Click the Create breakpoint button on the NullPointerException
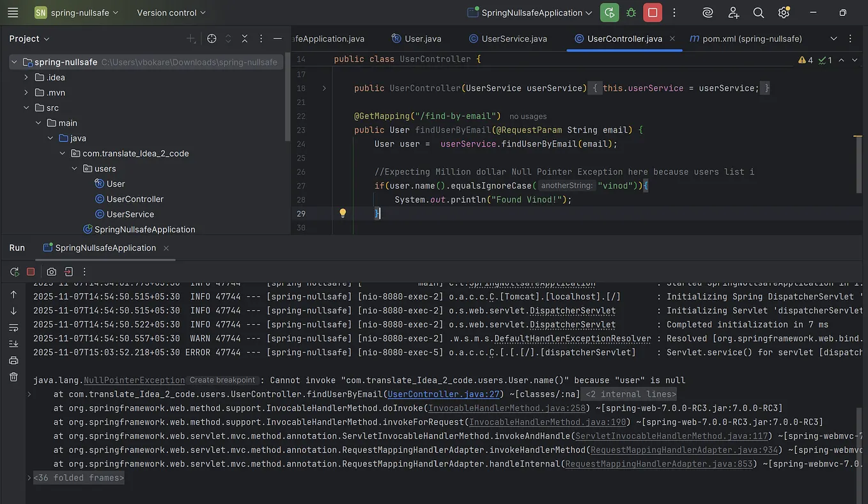 pos(222,379)
